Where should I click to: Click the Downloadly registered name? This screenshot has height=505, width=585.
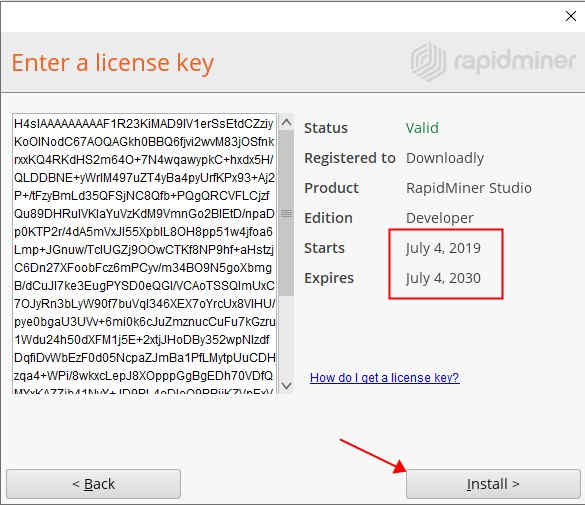tap(445, 158)
